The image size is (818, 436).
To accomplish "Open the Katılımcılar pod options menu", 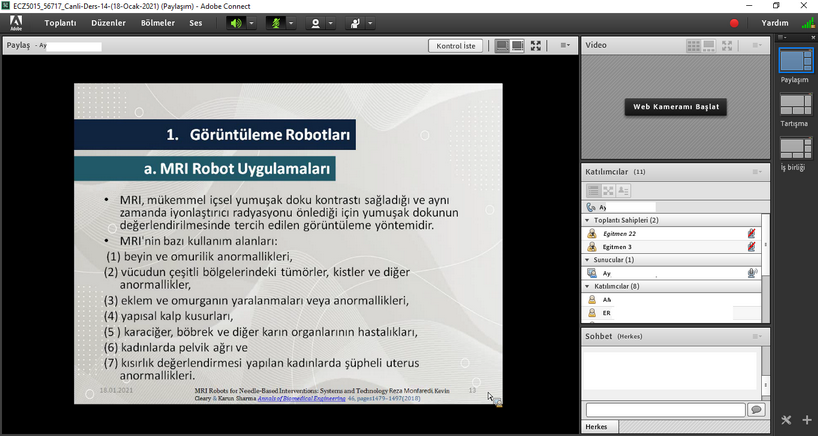I will coord(757,172).
